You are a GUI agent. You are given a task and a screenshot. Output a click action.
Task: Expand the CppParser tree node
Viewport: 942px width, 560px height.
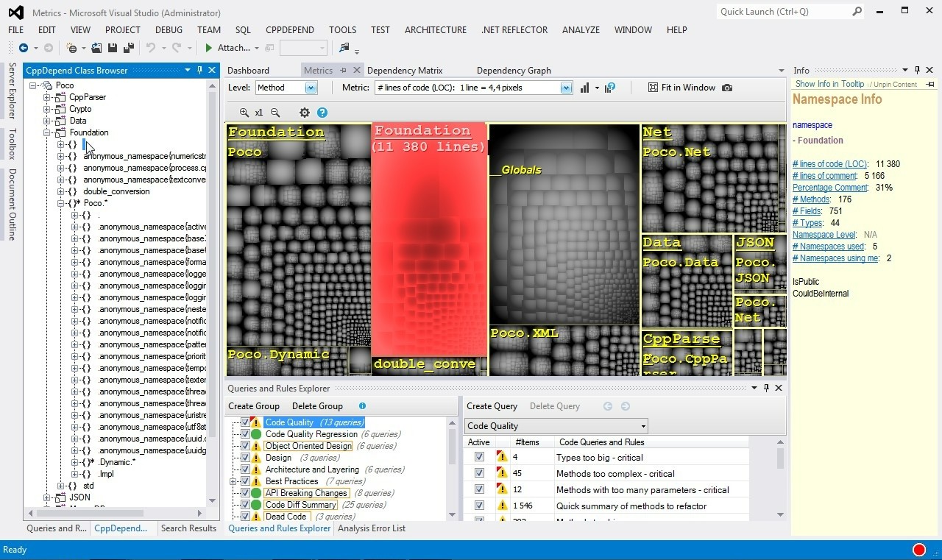[47, 97]
